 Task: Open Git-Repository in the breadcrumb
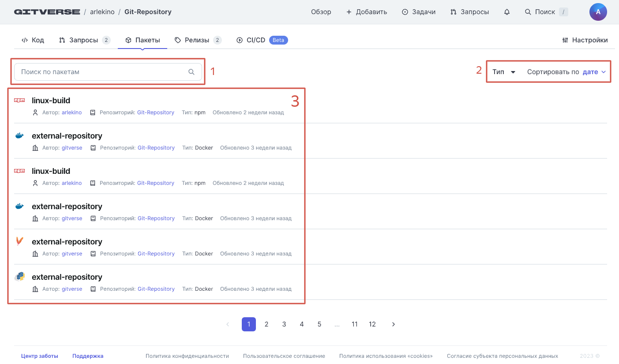[x=148, y=12]
